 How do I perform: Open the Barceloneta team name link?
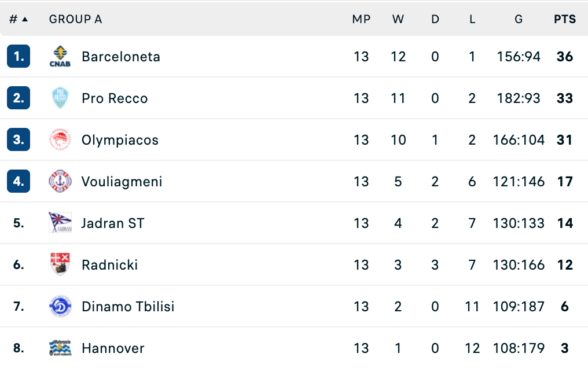point(121,57)
